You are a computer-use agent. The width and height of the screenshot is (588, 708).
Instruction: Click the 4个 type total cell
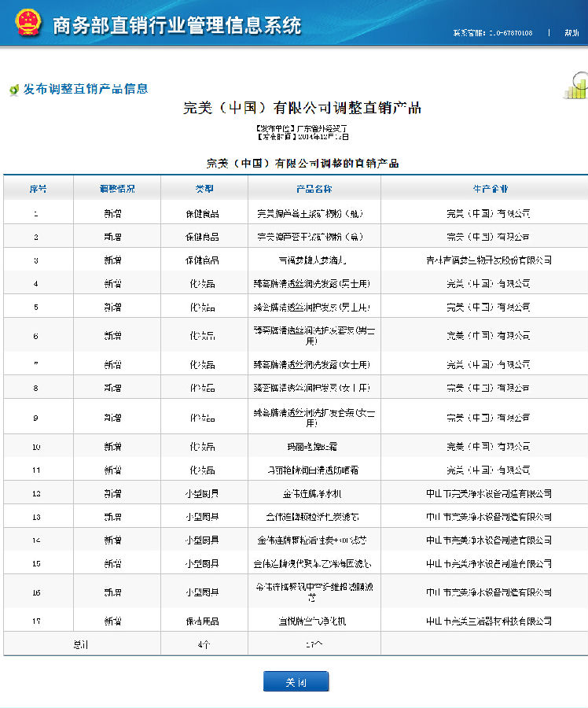tap(204, 645)
